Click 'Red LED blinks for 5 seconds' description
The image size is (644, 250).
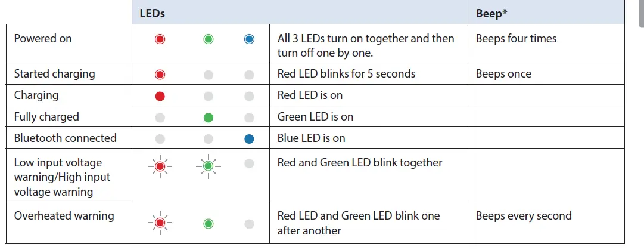[x=346, y=73]
